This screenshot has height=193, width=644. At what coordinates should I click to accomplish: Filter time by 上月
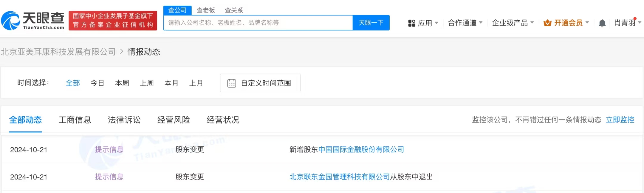tap(196, 83)
